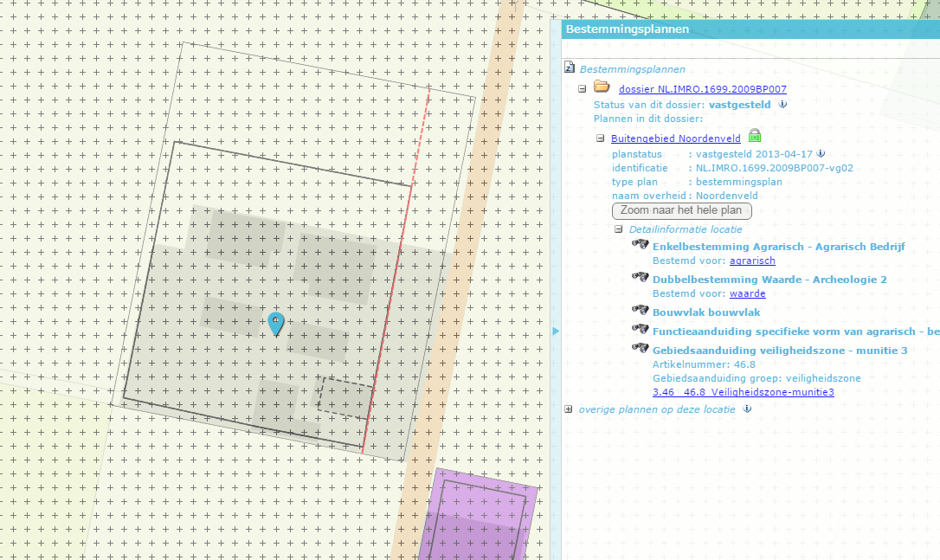The image size is (940, 560).
Task: Click binoculars icon for Dubbelbestemming Waarde - Archeologie 2
Action: tap(641, 277)
